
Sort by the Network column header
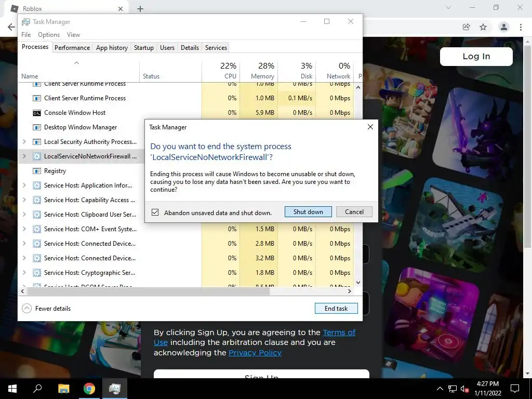tap(335, 71)
